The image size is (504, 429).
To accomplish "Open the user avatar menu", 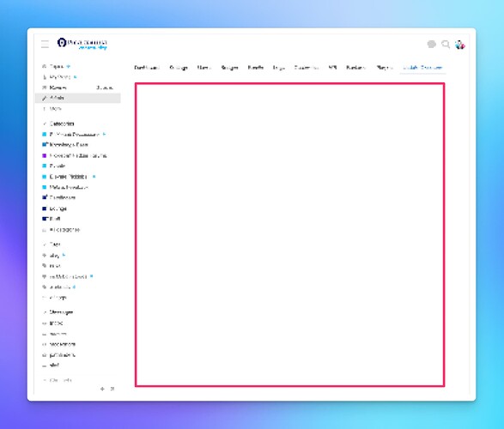I will (x=460, y=45).
